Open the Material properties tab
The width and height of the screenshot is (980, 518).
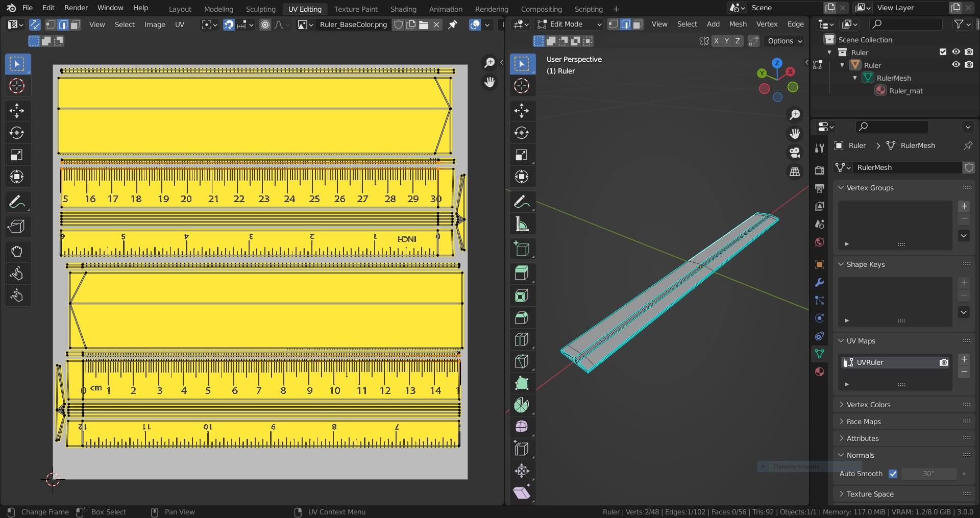[819, 372]
